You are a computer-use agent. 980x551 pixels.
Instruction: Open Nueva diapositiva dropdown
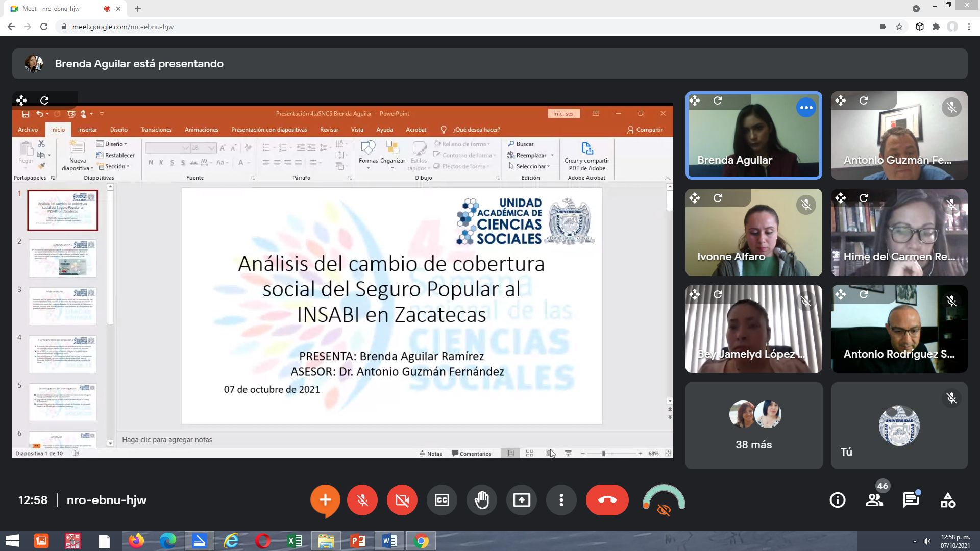click(78, 165)
